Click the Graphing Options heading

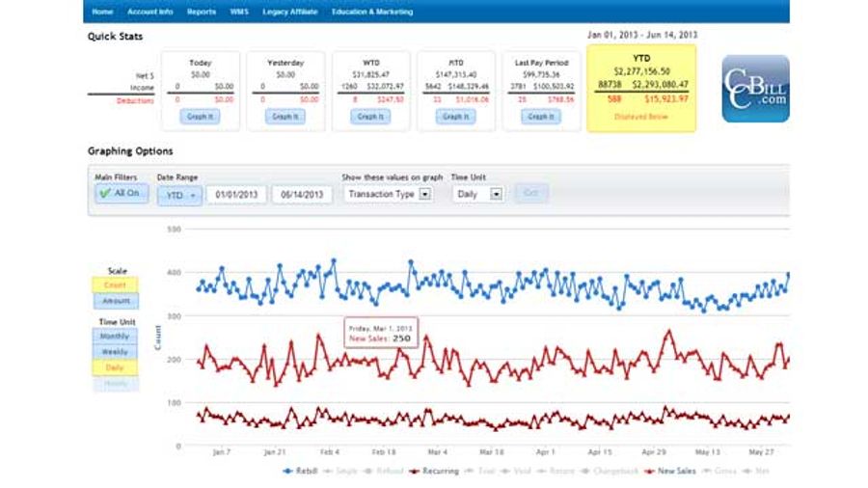[130, 151]
